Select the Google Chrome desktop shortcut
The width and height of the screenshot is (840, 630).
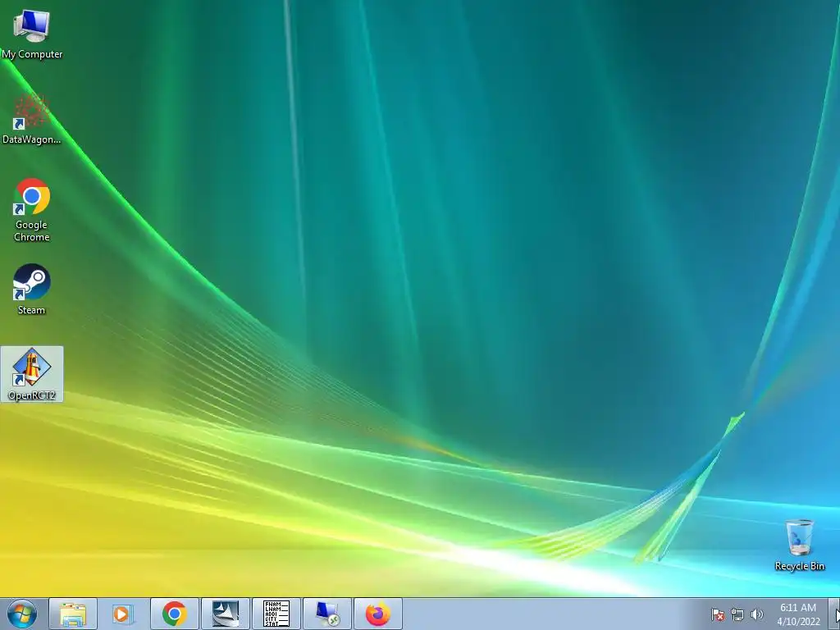[x=32, y=209]
